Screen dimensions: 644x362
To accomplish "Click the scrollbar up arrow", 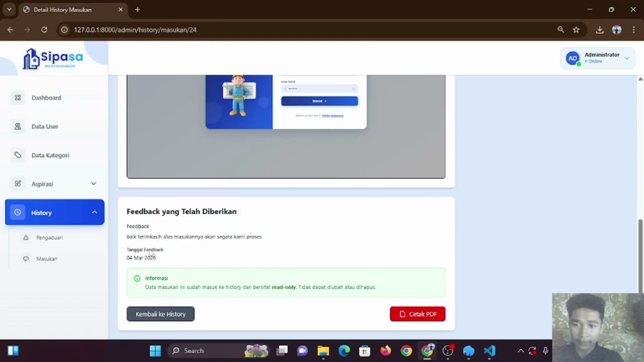I will point(640,79).
